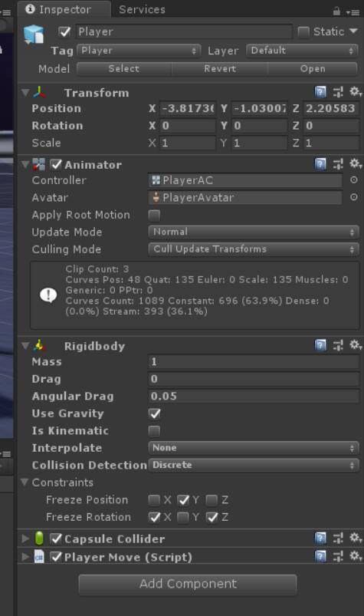Screen dimensions: 364x616
Task: Toggle the Static checkbox
Action: [303, 31]
